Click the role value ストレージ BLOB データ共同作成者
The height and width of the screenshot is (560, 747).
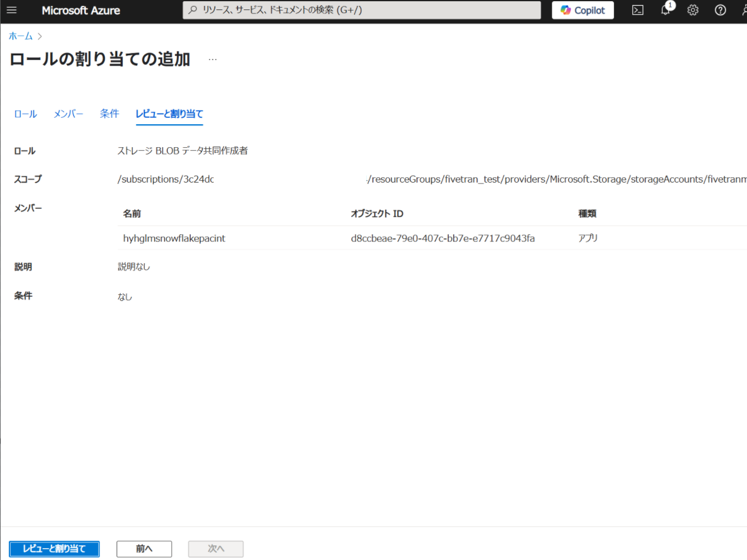183,151
